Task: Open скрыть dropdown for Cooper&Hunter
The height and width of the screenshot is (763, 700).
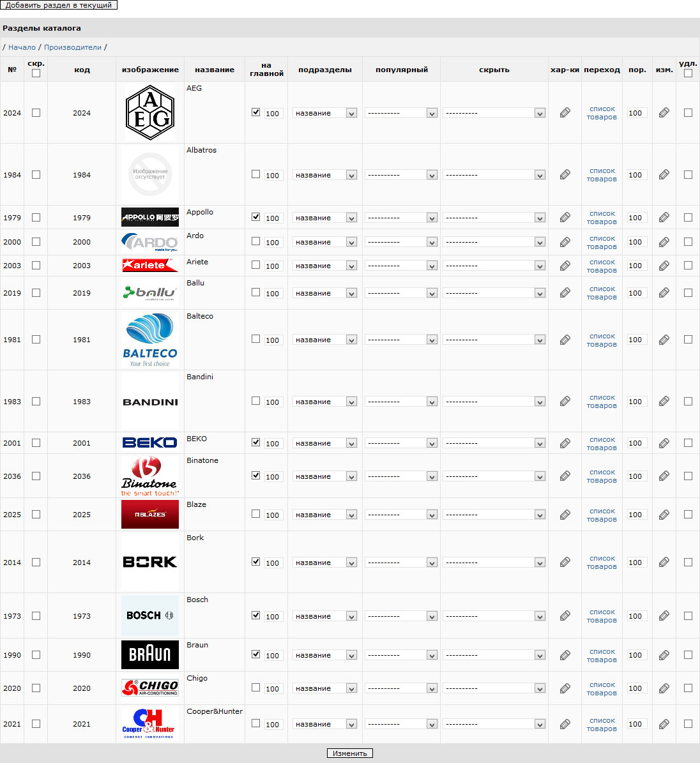Action: tap(494, 724)
